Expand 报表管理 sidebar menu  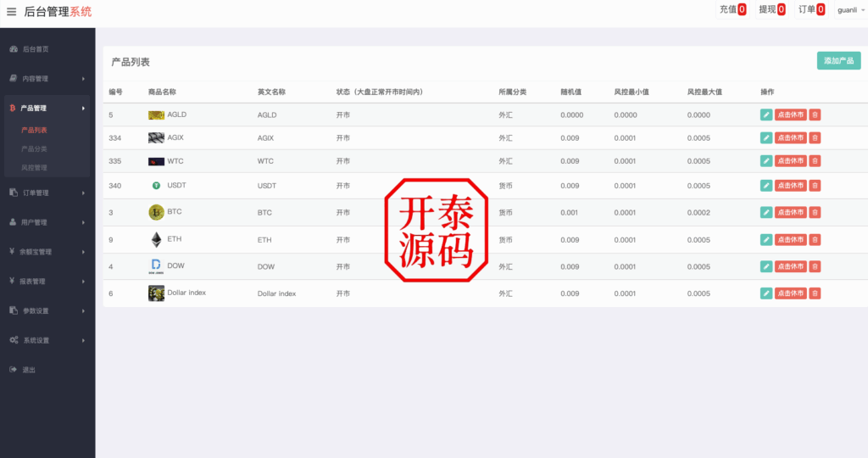coord(47,282)
